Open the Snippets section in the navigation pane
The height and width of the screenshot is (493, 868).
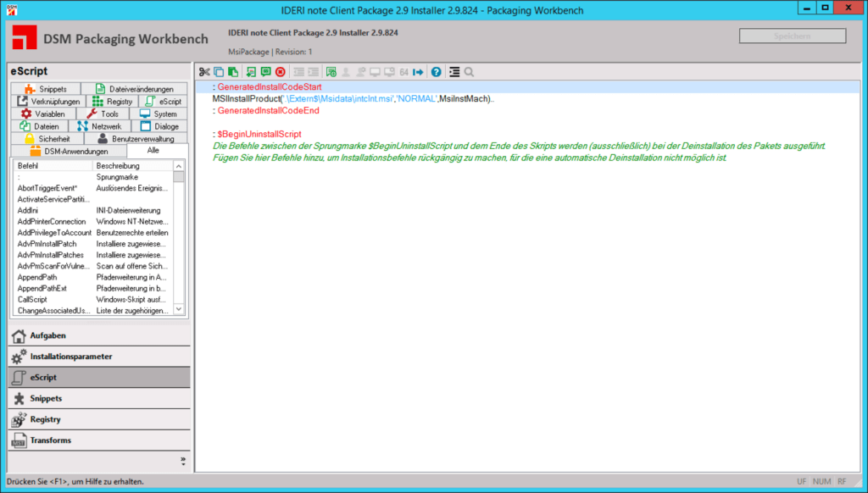pos(99,398)
